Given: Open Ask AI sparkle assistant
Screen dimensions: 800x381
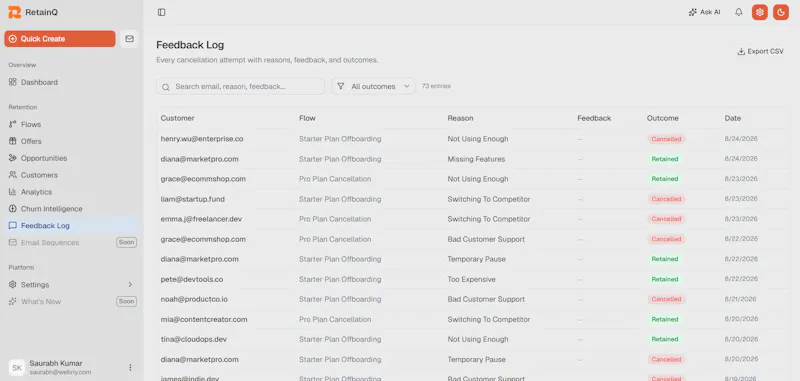Looking at the screenshot, I should click(692, 12).
